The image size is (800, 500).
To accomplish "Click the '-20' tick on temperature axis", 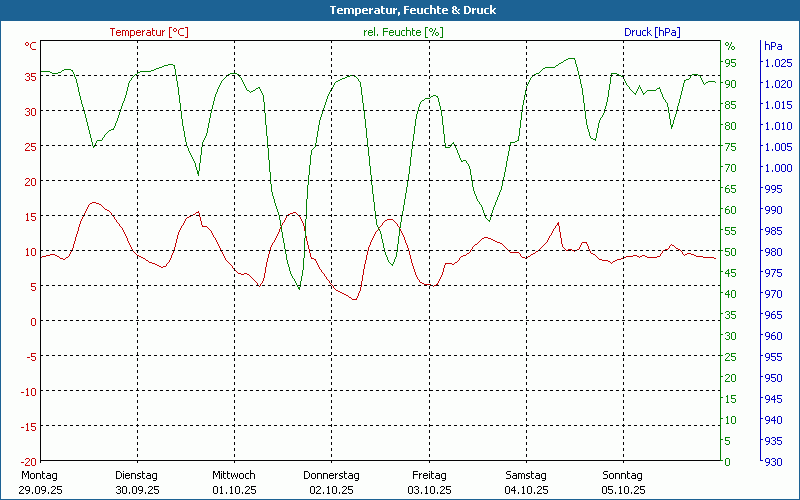I will pos(29,461).
